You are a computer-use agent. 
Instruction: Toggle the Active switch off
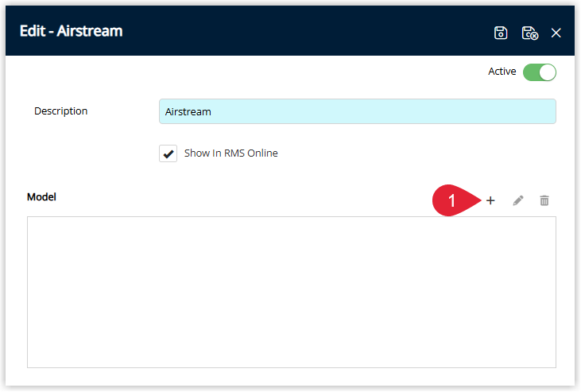(539, 72)
